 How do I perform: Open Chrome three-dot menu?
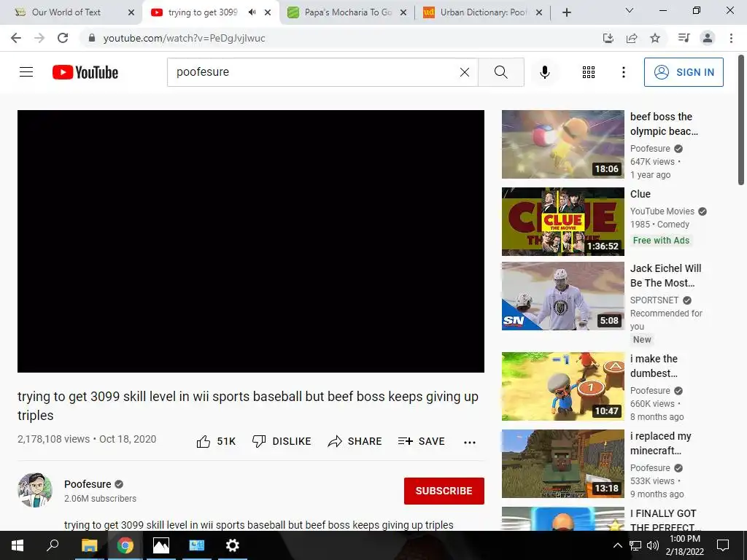click(731, 38)
